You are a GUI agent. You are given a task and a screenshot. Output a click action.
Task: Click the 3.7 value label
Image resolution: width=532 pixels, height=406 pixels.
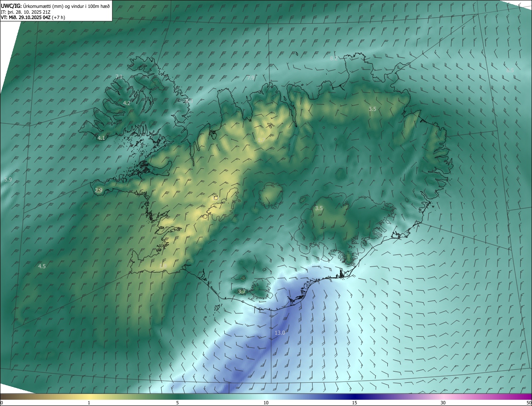(x=241, y=292)
